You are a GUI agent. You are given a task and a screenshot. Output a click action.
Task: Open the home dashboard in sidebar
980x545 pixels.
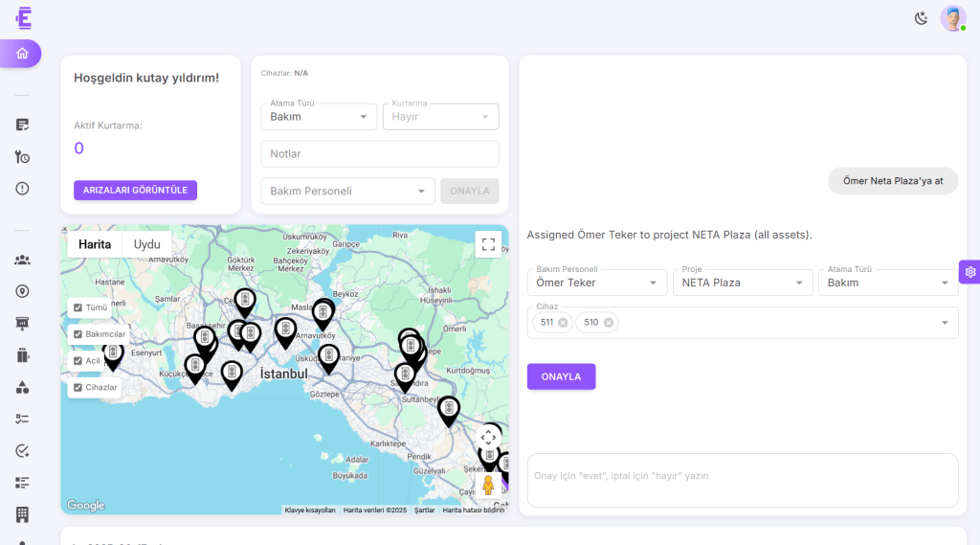click(x=21, y=54)
